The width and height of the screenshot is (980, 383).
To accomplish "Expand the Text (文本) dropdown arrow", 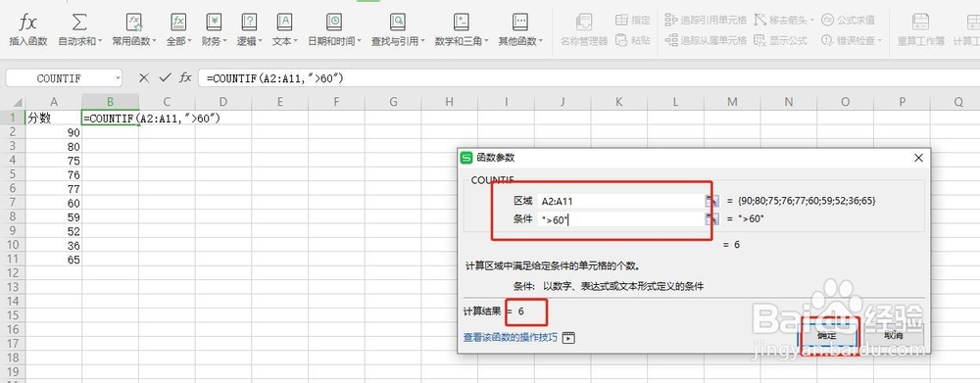I will (x=295, y=42).
